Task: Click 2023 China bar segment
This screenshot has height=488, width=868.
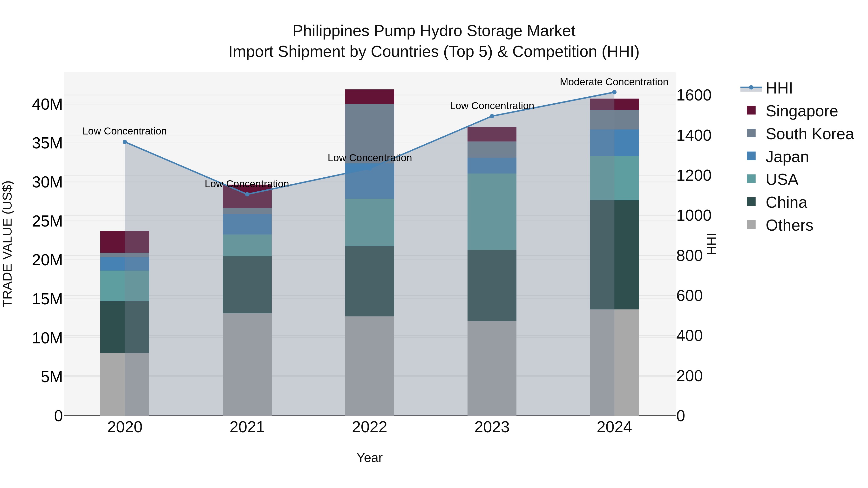Action: 492,286
